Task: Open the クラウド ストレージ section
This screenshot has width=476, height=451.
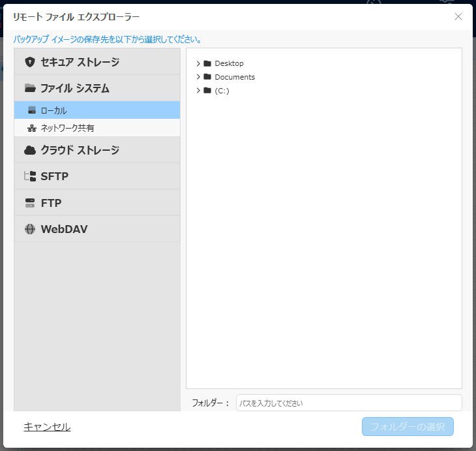Action: tap(97, 150)
